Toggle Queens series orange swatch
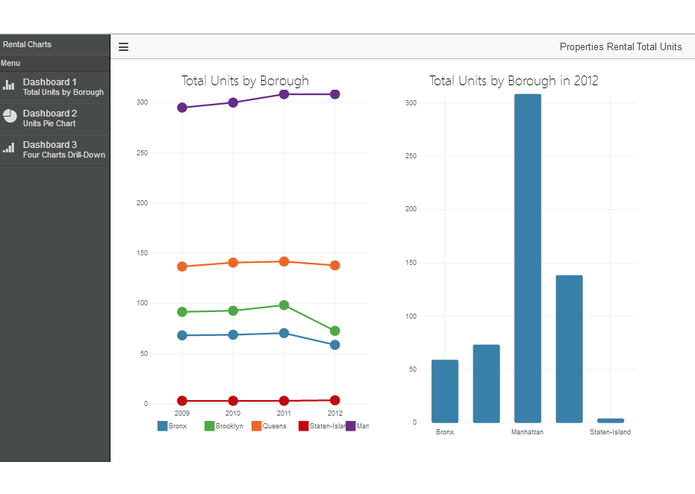 (x=256, y=426)
